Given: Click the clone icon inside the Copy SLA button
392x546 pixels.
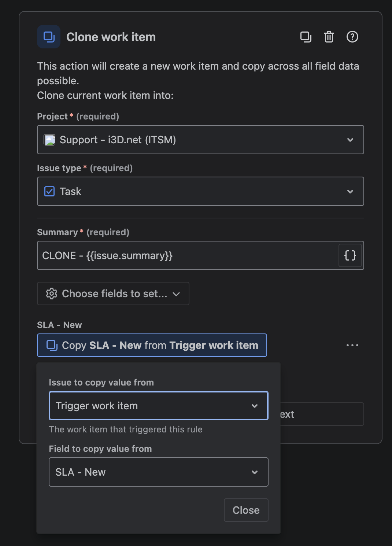Looking at the screenshot, I should [x=52, y=345].
